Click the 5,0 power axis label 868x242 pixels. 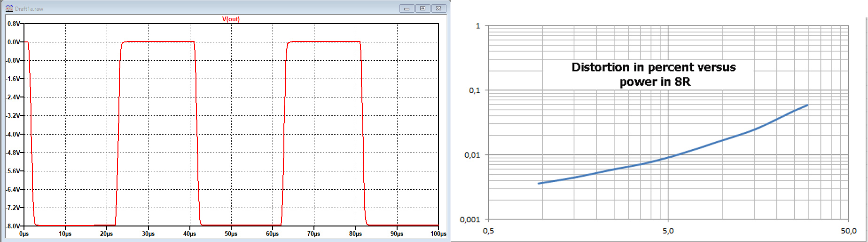[x=668, y=231]
